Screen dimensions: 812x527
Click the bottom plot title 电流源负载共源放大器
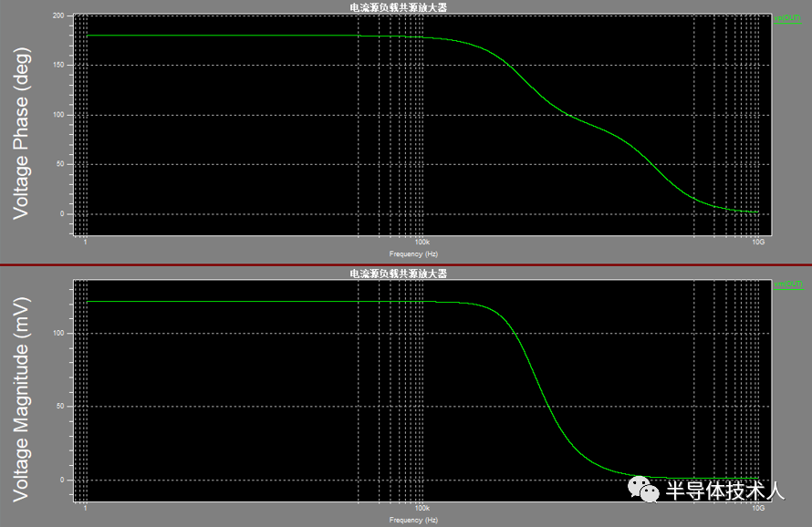coord(398,274)
